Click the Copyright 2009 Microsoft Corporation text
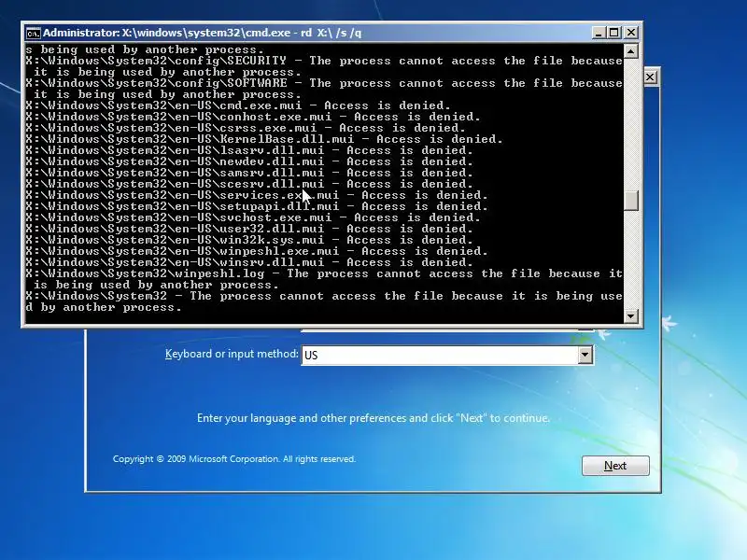The width and height of the screenshot is (747, 560). [x=234, y=459]
